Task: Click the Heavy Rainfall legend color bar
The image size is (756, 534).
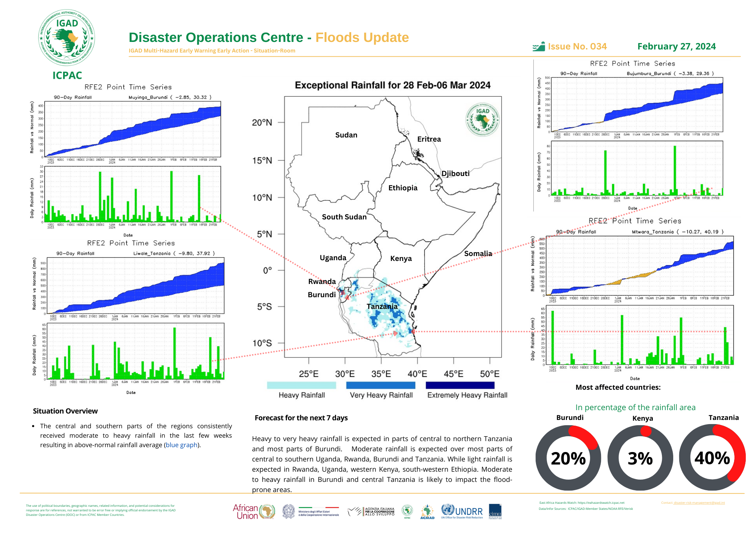Action: click(x=301, y=385)
